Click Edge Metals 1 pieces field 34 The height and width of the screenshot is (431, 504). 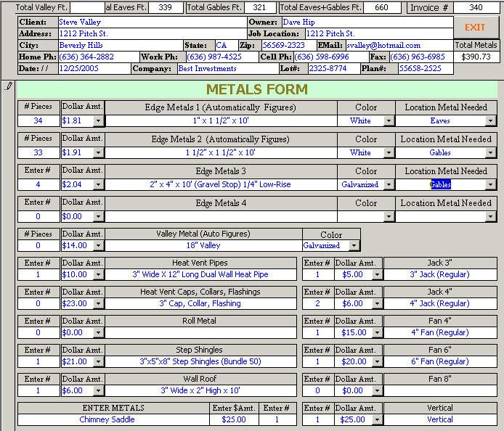pyautogui.click(x=38, y=120)
